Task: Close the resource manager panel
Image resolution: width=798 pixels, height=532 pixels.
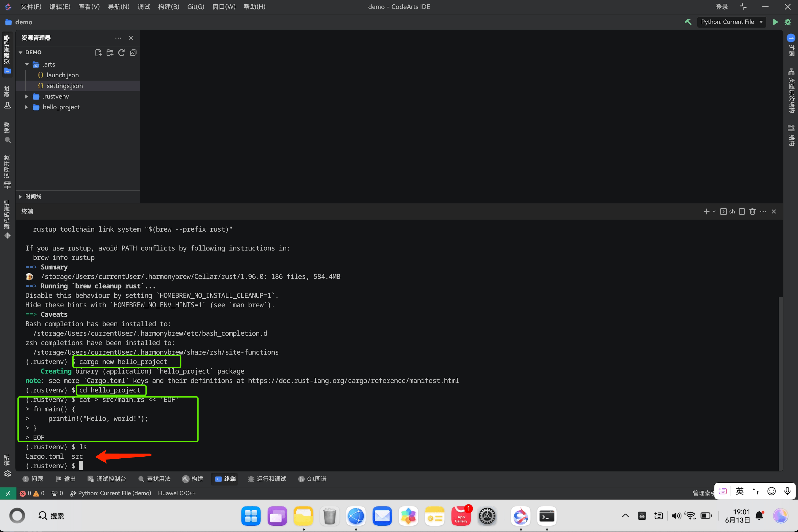Action: (131, 38)
